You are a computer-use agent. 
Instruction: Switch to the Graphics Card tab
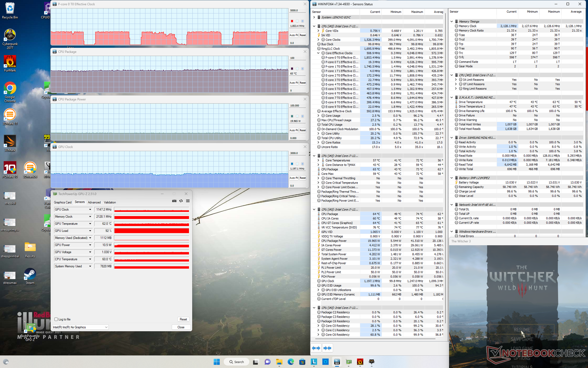(62, 202)
